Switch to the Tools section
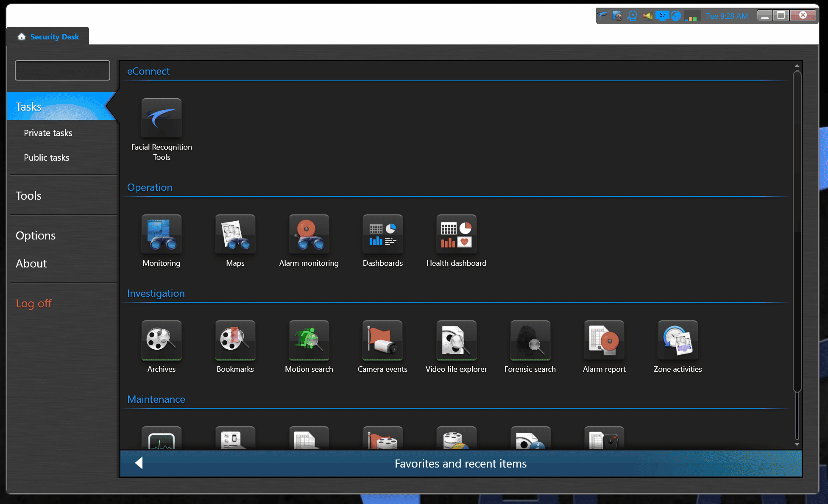The image size is (828, 504). (x=28, y=196)
